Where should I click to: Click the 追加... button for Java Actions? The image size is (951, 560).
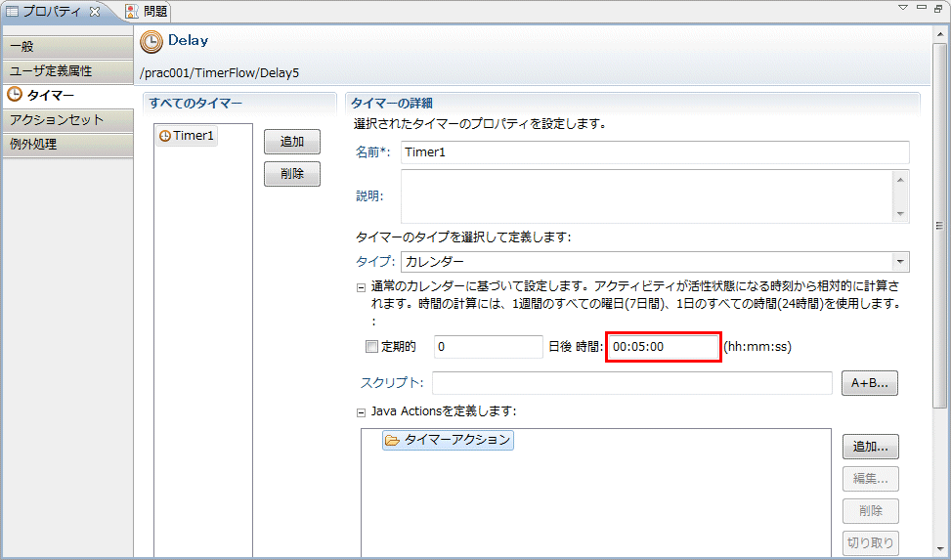tap(870, 447)
